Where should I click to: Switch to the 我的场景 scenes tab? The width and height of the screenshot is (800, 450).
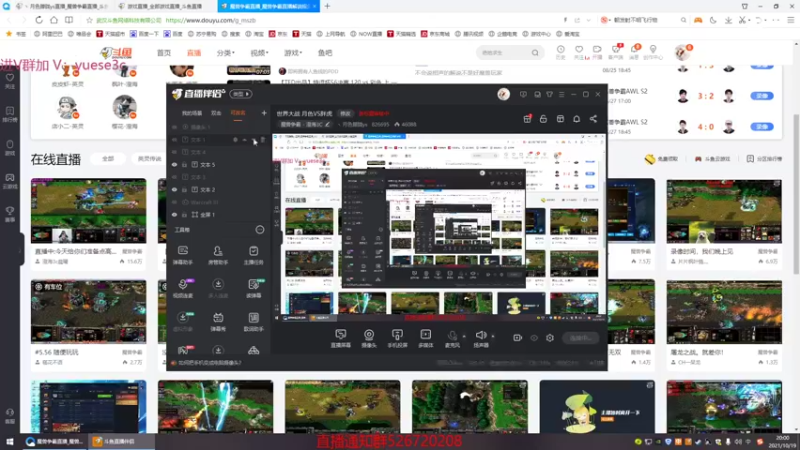(192, 113)
